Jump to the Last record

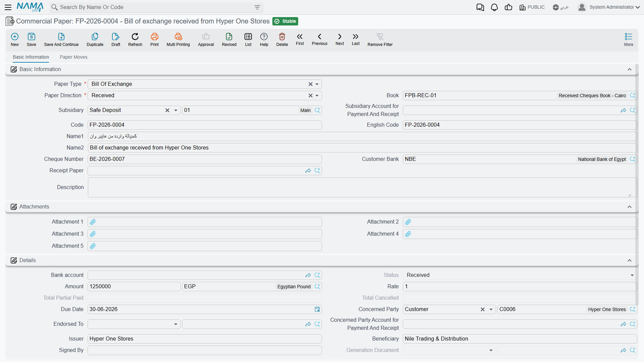(356, 39)
